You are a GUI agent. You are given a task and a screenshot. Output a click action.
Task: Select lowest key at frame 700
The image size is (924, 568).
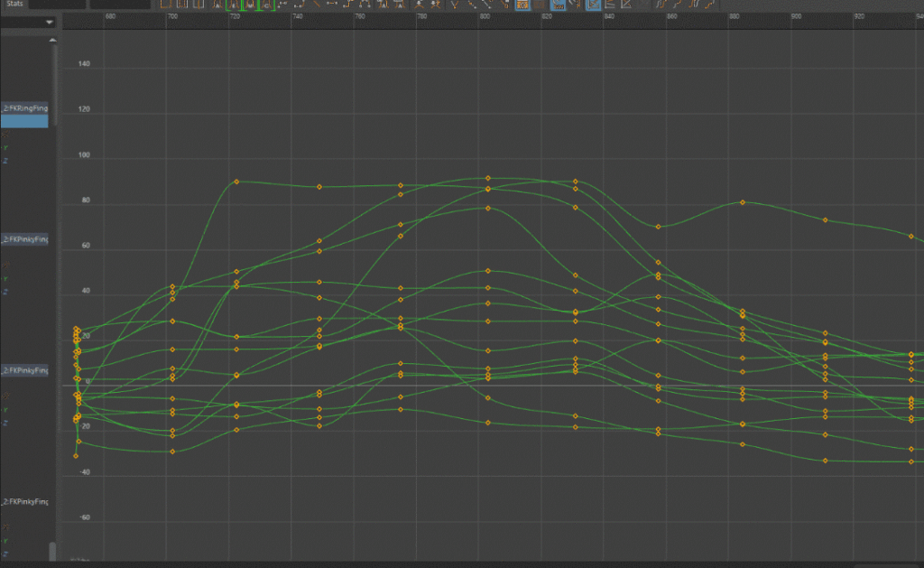click(x=172, y=452)
